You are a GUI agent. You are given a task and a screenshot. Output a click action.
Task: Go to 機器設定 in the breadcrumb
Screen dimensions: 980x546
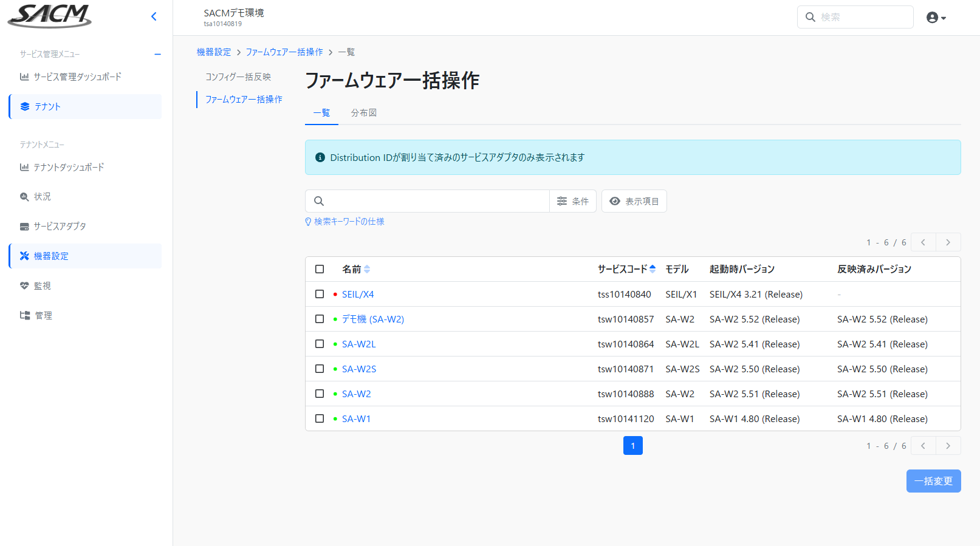click(214, 52)
